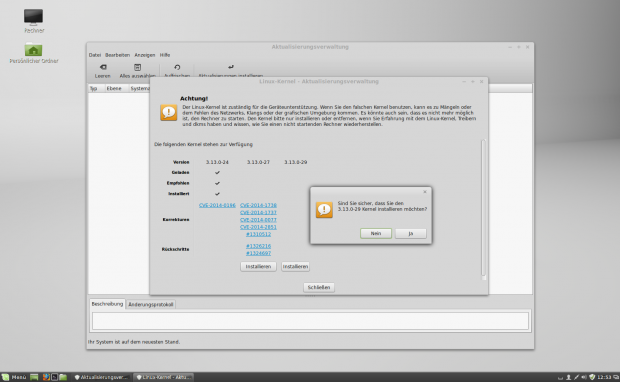620x382 pixels.
Task: Switch to the Linux-Kernel taskbar window entry
Action: (x=163, y=377)
